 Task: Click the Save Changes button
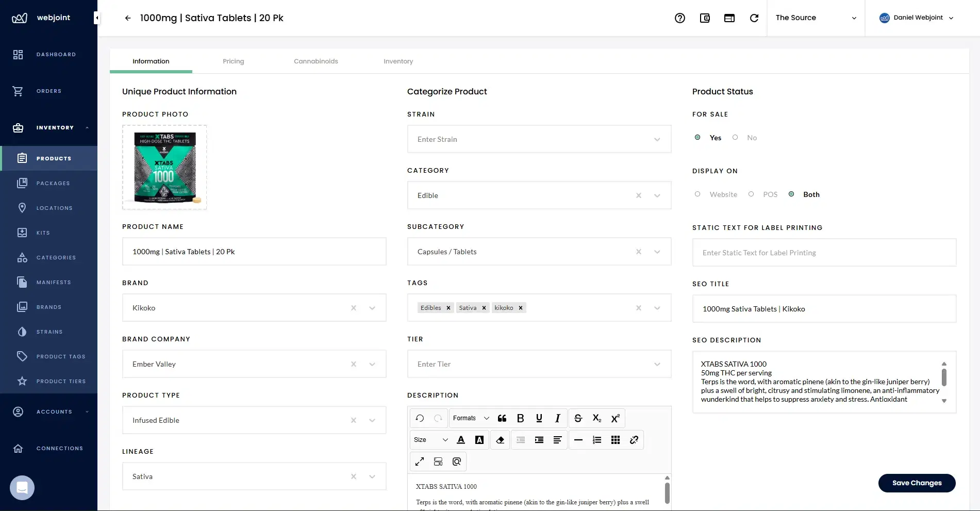coord(917,483)
